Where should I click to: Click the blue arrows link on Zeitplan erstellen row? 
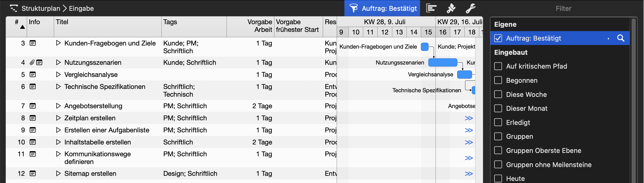(469, 118)
